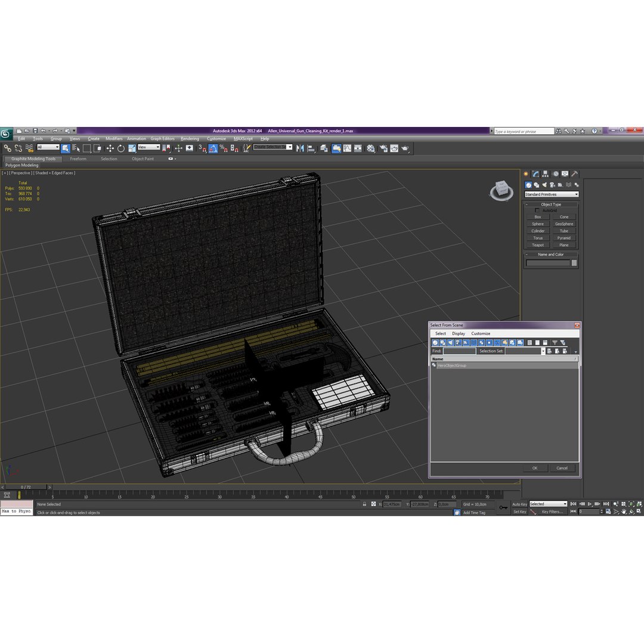Select the Lights category in Create panel
Screen dimensions: 644x644
(544, 185)
